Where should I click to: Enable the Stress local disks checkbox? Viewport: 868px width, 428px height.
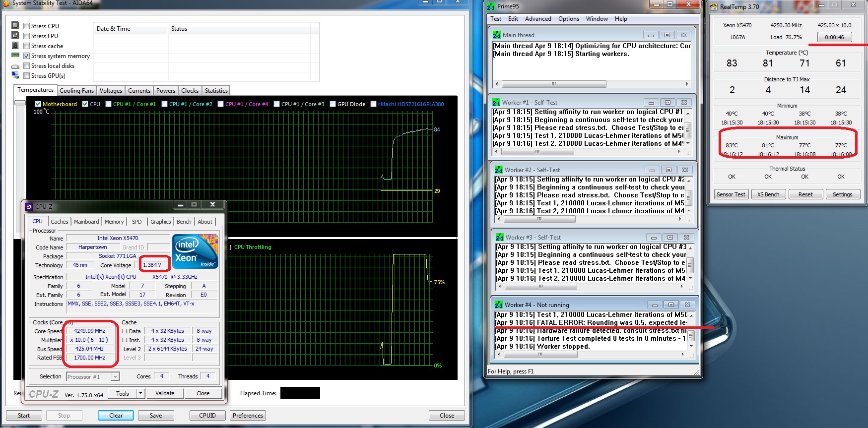[27, 65]
